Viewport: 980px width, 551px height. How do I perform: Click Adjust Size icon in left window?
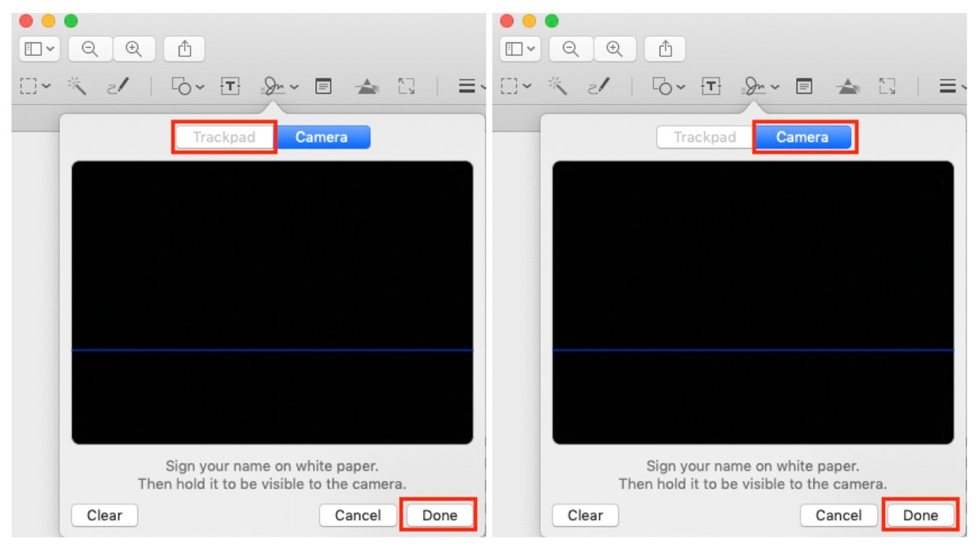[x=407, y=86]
